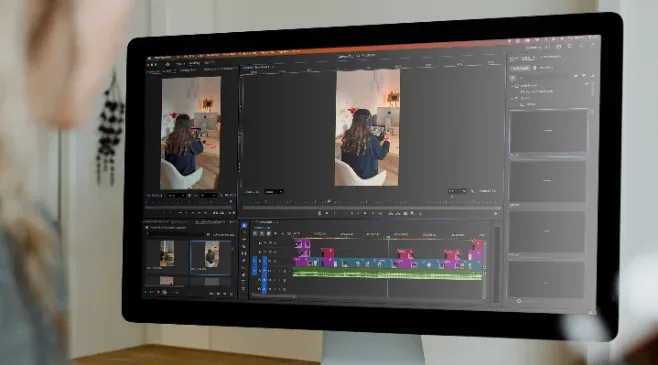This screenshot has height=365, width=658.
Task: Toggle track targeting for lowest audio track
Action: pos(264,289)
